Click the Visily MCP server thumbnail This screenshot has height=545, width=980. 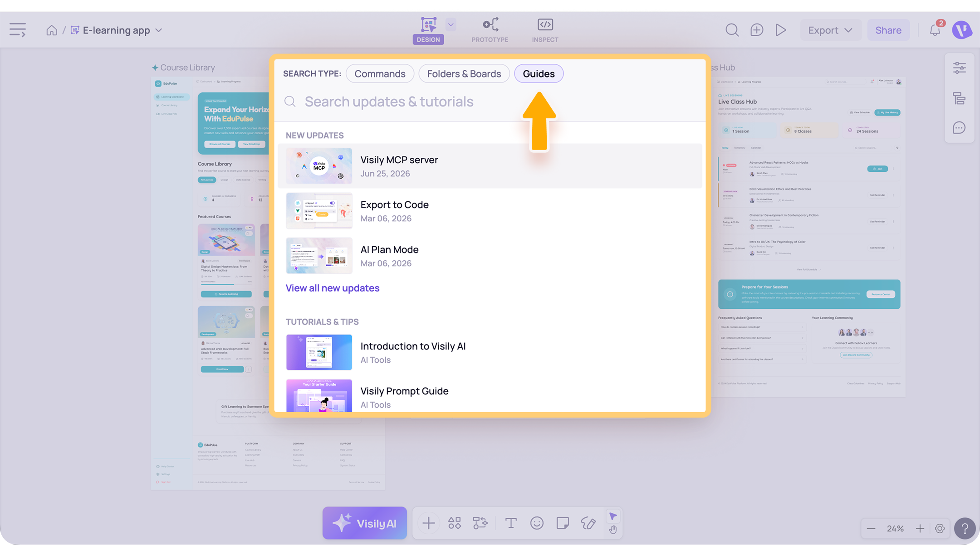(x=319, y=166)
